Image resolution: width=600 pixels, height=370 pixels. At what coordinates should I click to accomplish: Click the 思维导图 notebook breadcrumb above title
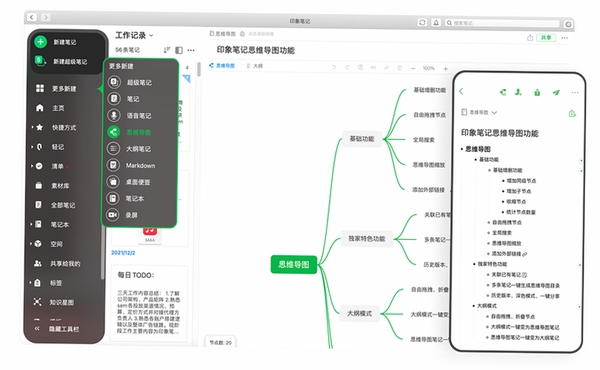tap(223, 34)
